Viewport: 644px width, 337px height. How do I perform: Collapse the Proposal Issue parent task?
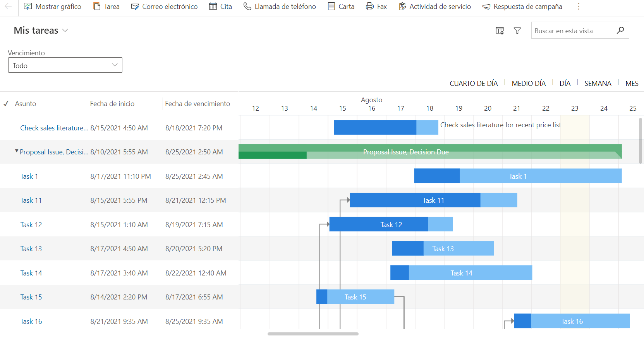pyautogui.click(x=17, y=151)
